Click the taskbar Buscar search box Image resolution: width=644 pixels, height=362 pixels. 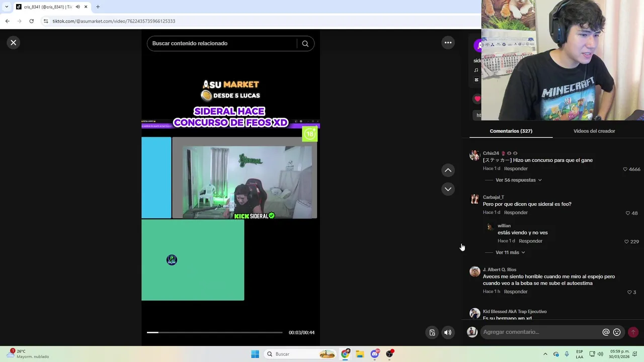click(x=301, y=354)
